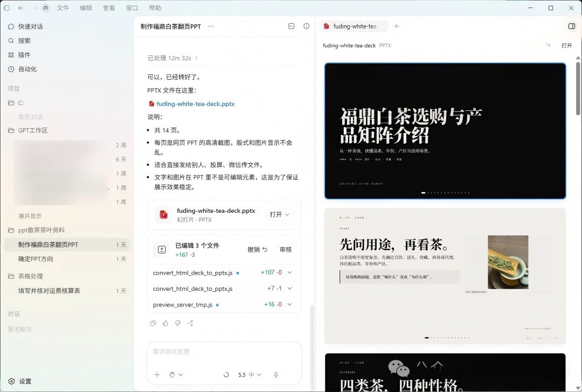The width and height of the screenshot is (582, 392).
Task: Focus the 要求后续变更 message input
Action: tap(224, 352)
